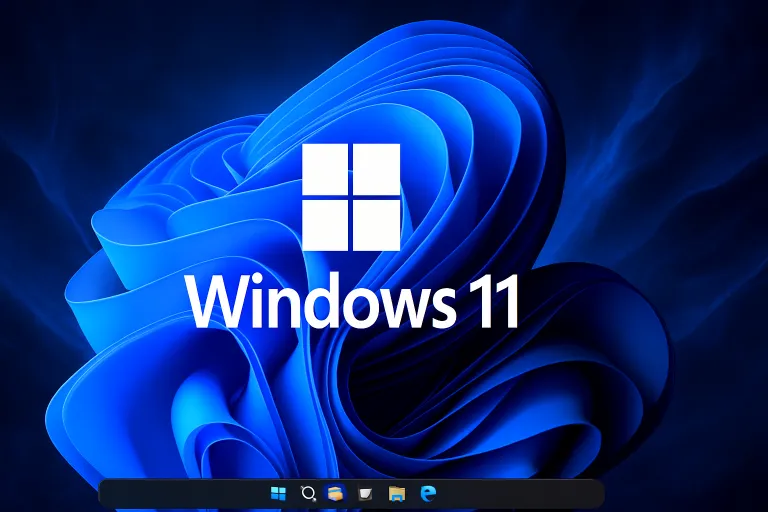
Task: Launch File Explorer from the taskbar
Action: coord(397,493)
